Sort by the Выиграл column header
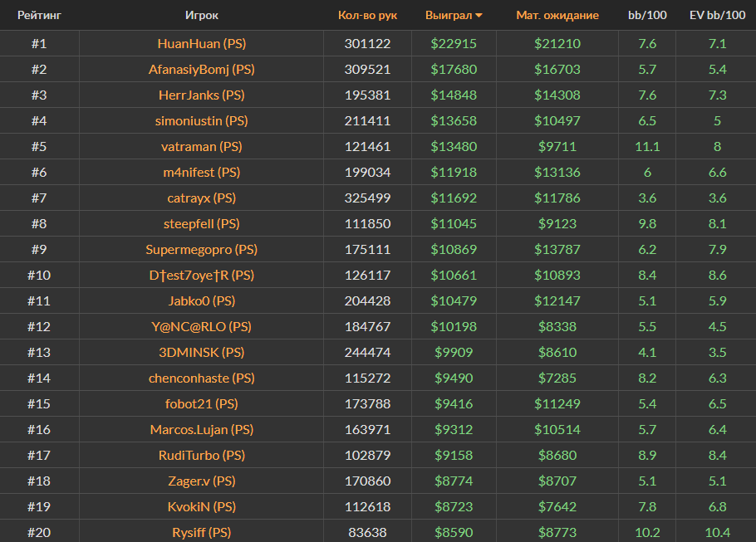Screen dimensions: 756x542 click(447, 15)
